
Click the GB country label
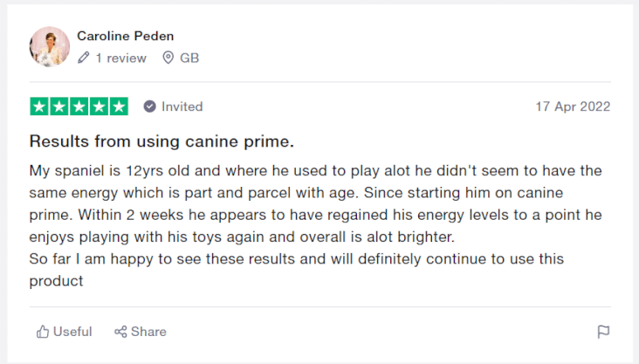coord(189,58)
